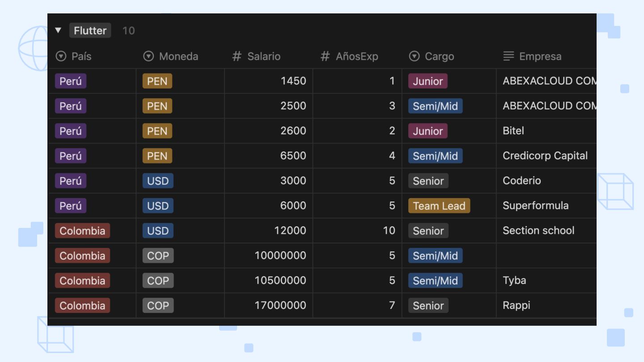The width and height of the screenshot is (644, 362).
Task: Click the COP tag in Tyba row
Action: (x=158, y=281)
